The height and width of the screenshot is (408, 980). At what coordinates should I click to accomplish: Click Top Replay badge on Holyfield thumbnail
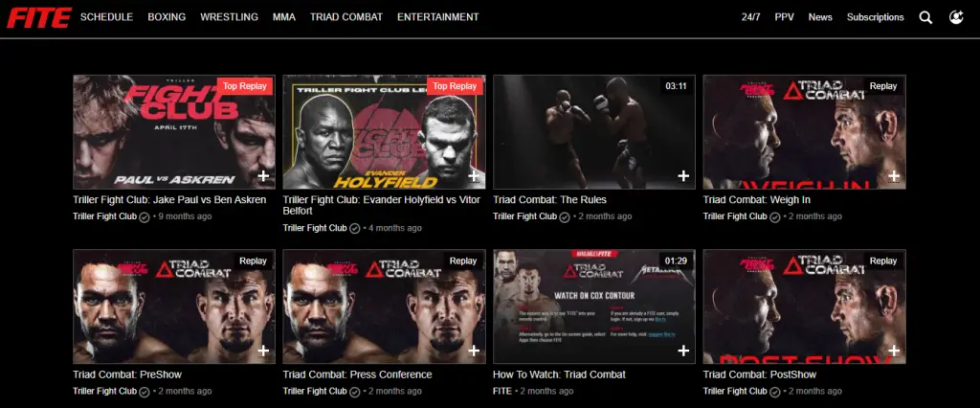click(455, 86)
